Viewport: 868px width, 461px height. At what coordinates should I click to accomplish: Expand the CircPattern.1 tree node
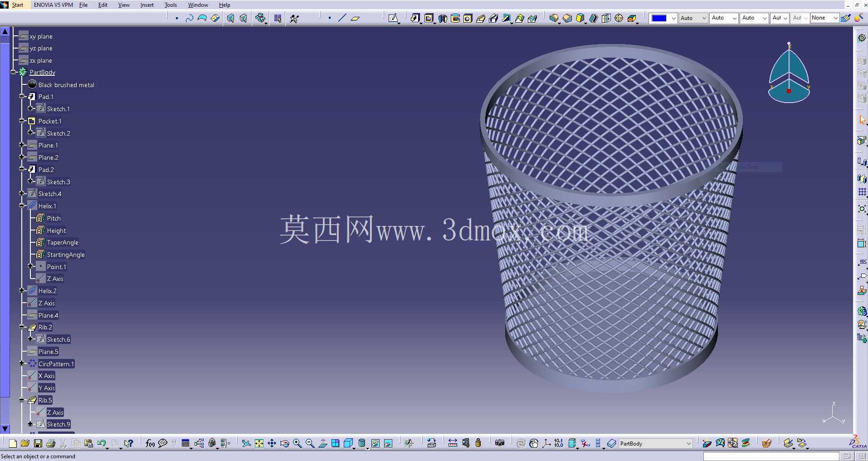click(x=22, y=363)
